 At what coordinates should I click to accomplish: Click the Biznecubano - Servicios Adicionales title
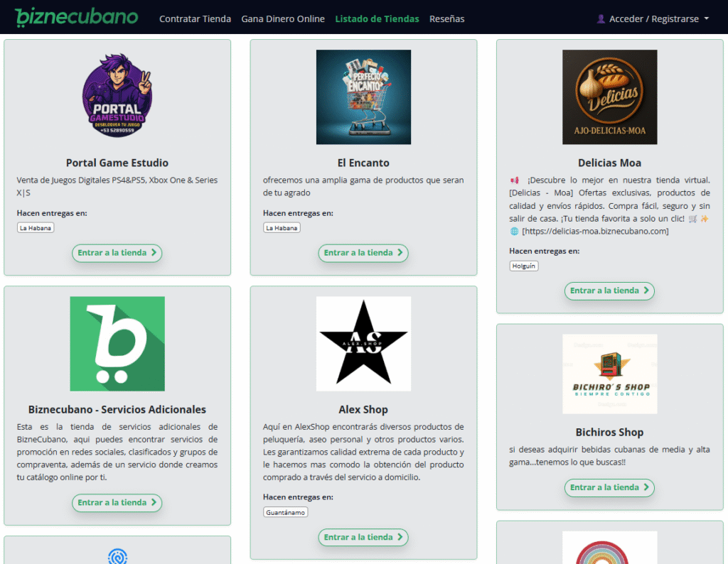coord(117,410)
